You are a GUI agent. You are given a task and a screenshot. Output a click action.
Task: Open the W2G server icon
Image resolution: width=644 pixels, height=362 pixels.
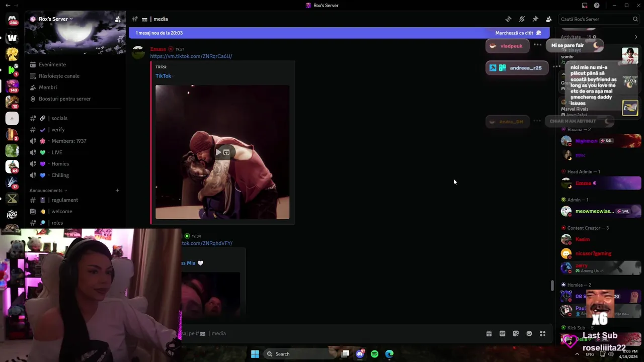pos(12,215)
